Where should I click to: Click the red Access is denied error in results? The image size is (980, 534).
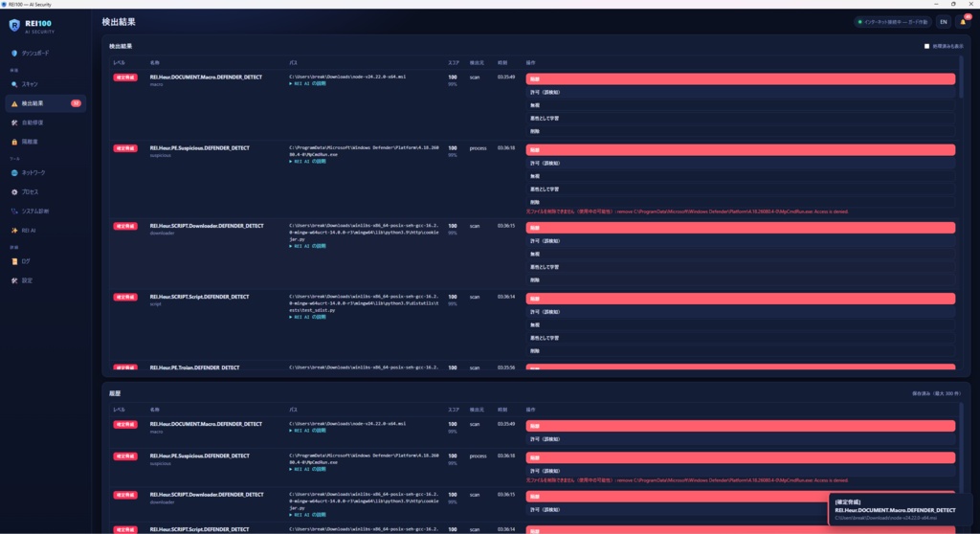[x=687, y=212]
